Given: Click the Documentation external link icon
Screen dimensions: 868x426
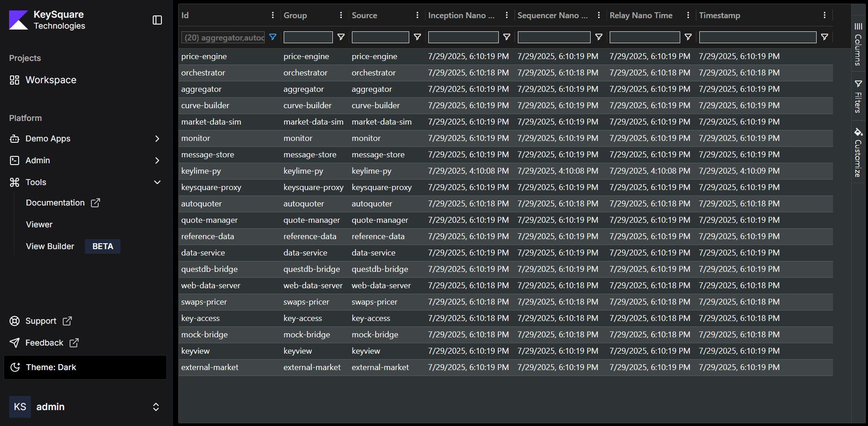Looking at the screenshot, I should (95, 203).
